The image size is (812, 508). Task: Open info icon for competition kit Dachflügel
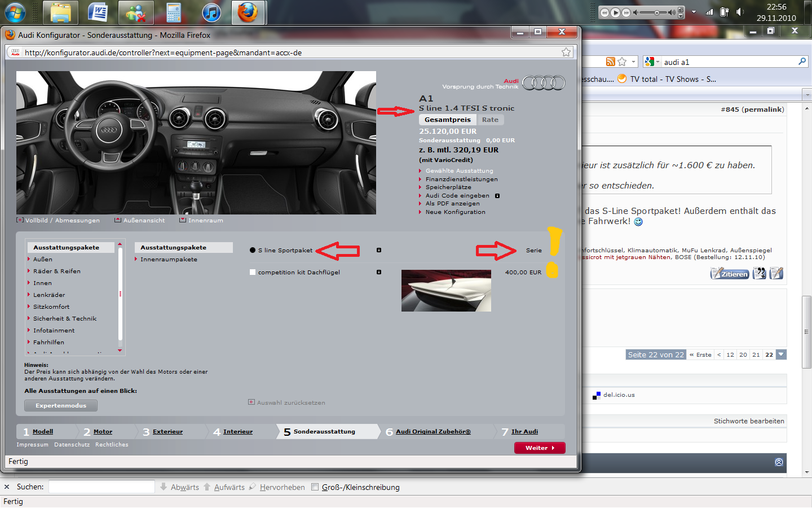click(379, 272)
